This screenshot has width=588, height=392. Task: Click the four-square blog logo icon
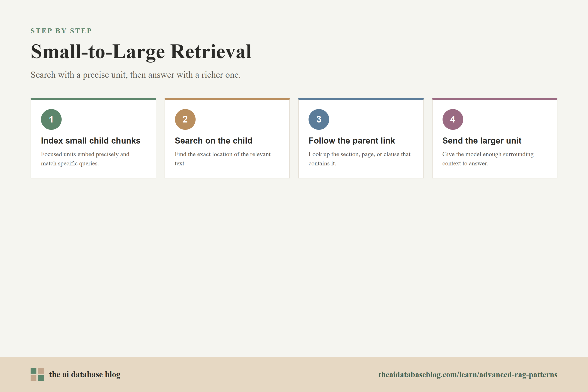tap(37, 374)
